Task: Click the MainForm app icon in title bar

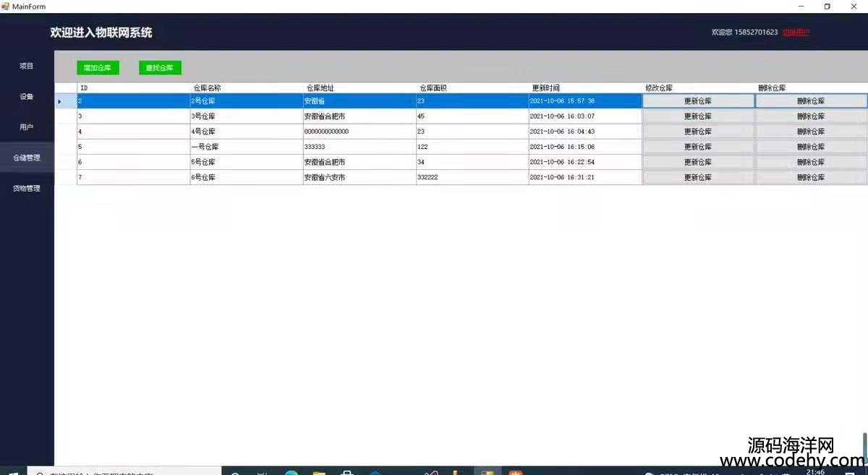Action: [x=5, y=7]
